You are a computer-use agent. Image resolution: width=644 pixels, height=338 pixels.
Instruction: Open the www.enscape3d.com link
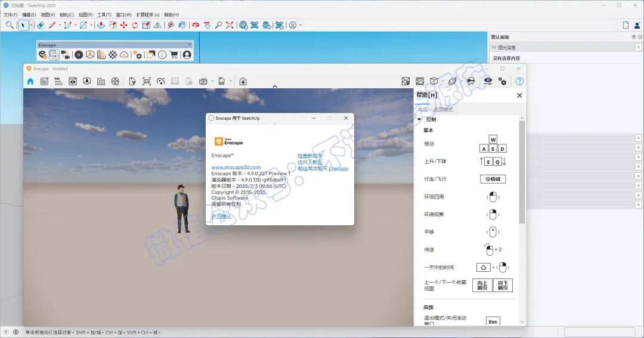tap(236, 167)
